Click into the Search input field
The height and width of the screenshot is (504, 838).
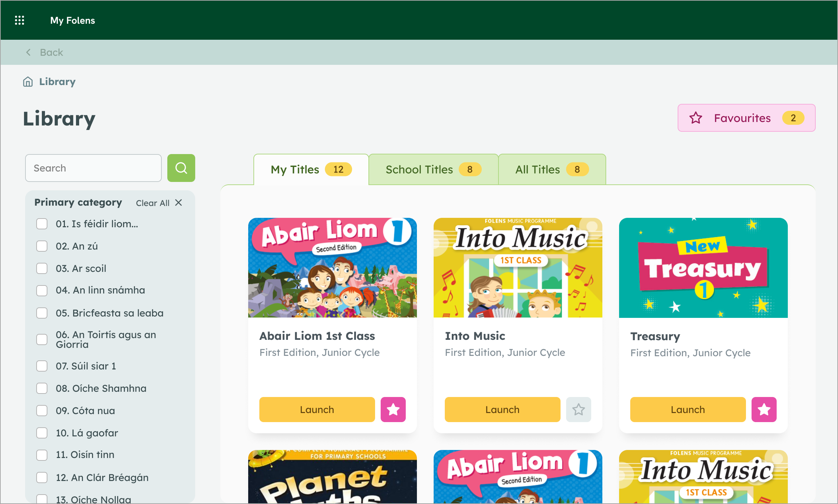(x=93, y=168)
